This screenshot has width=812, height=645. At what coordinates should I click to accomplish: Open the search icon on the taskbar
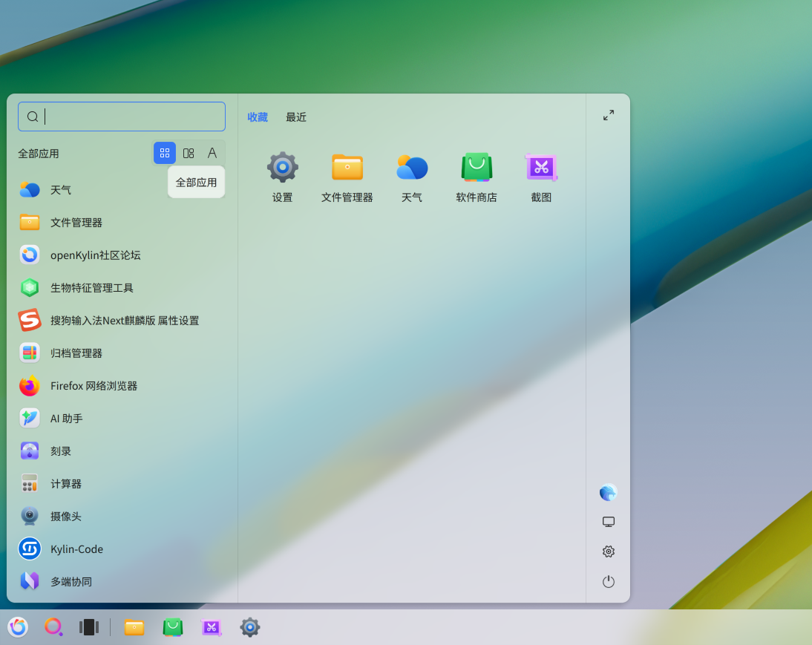(53, 627)
